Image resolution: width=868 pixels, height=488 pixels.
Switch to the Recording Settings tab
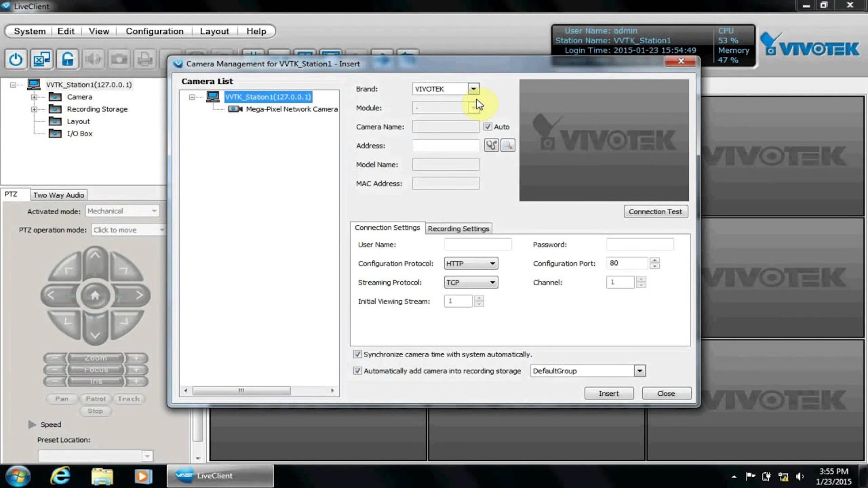458,228
